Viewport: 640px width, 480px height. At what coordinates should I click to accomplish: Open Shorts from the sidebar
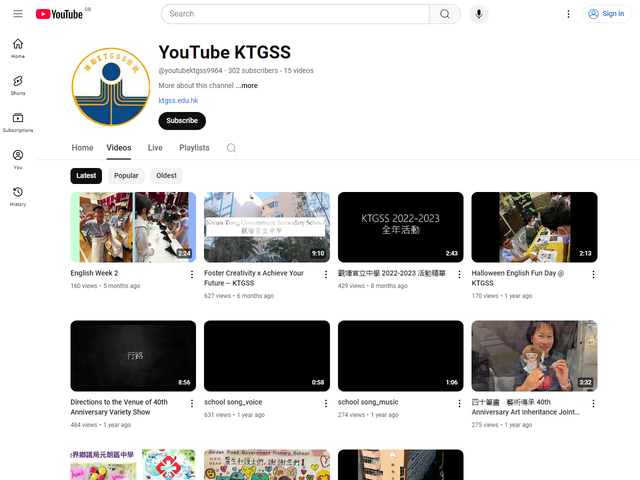click(18, 85)
